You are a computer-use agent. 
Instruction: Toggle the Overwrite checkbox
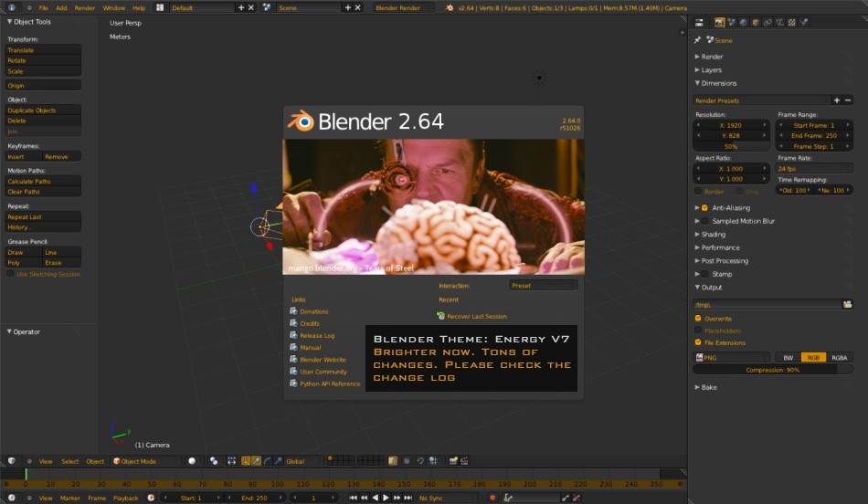click(698, 318)
